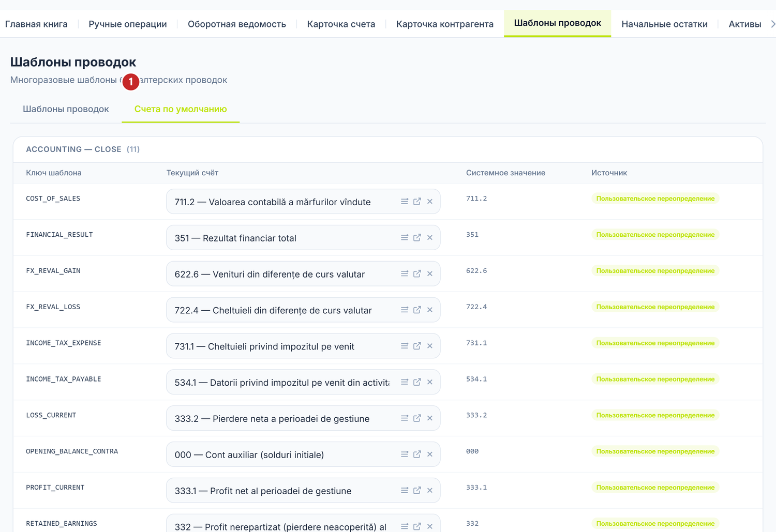Viewport: 776px width, 532px height.
Task: Open account list icon in LOSS_CURRENT row
Action: point(405,418)
